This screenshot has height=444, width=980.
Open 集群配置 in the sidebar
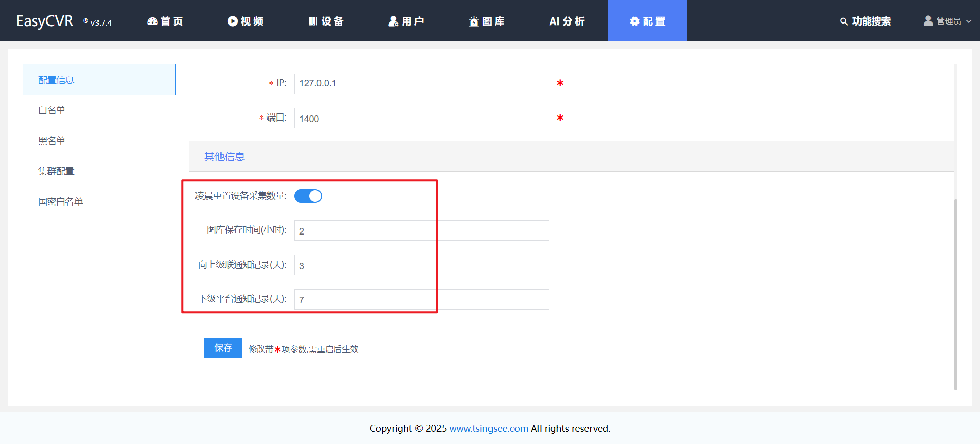click(56, 171)
